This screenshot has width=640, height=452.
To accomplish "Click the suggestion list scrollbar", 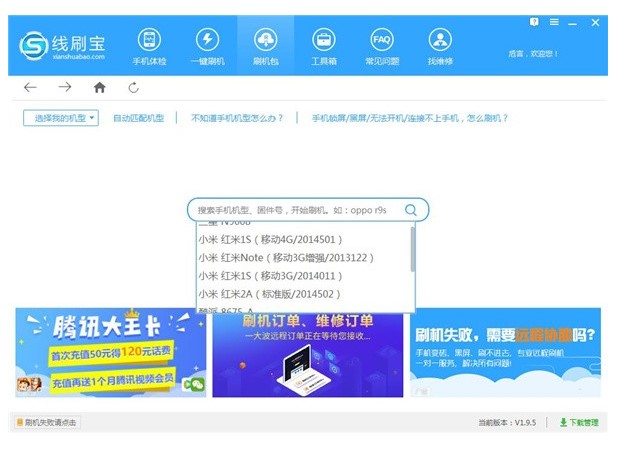I will (x=413, y=249).
